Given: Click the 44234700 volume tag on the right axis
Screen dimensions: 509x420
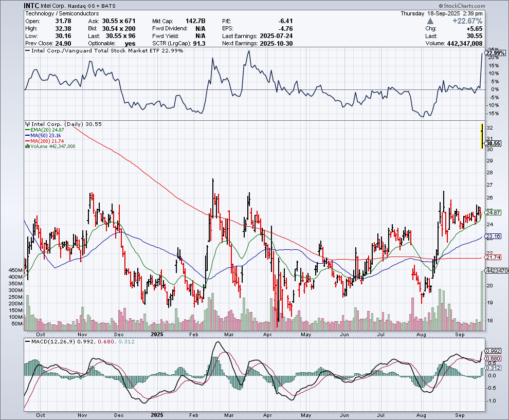Looking at the screenshot, I should coord(497,271).
